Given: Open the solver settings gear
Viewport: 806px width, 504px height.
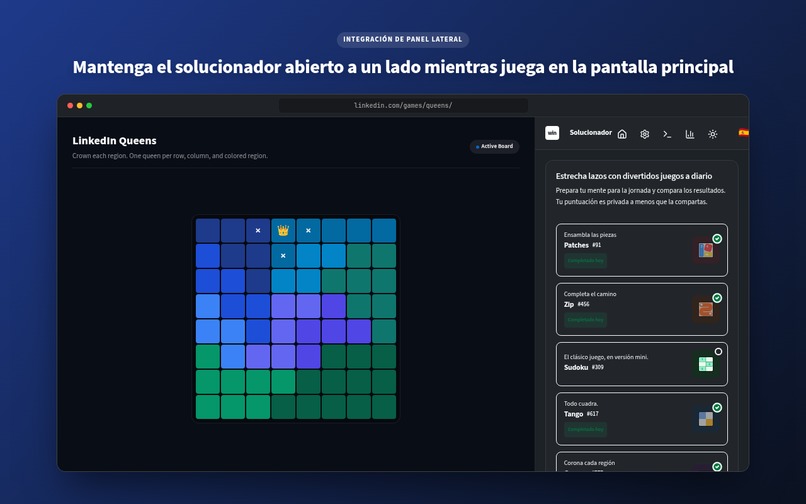Looking at the screenshot, I should 645,134.
